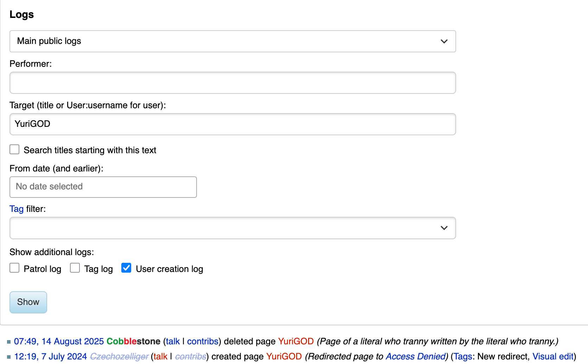Viewport: 588px width, 364px height.
Task: Uncheck the User creation log checkbox
Action: [126, 268]
